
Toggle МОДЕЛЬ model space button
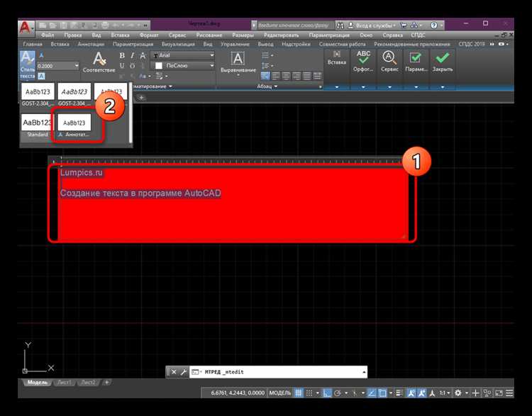pos(280,393)
